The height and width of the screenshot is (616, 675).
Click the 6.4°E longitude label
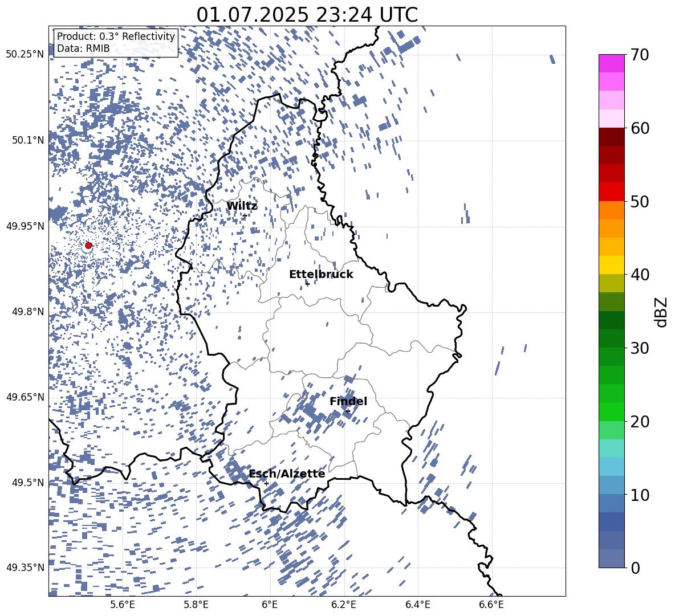click(x=418, y=605)
